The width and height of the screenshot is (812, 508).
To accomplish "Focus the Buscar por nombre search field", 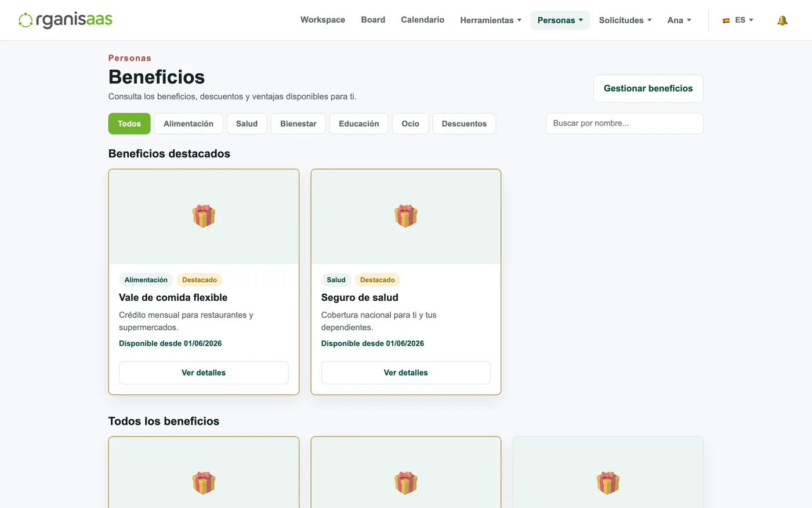I will [625, 124].
